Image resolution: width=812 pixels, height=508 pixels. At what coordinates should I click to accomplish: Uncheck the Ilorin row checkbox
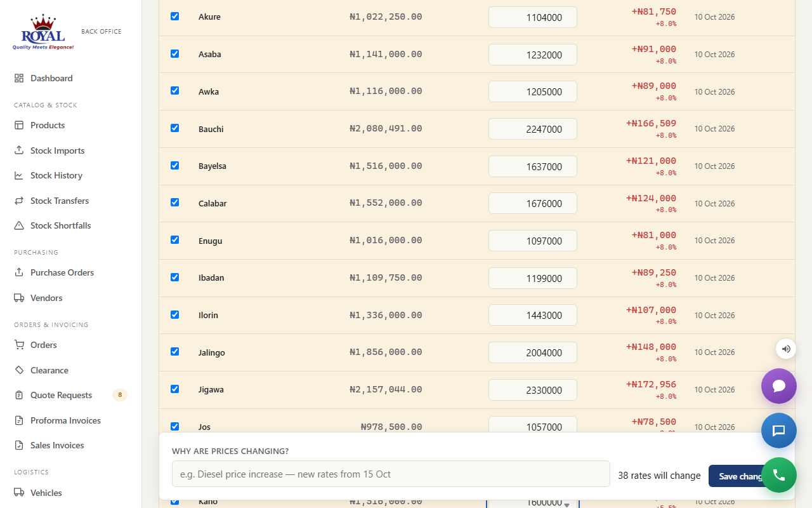(x=174, y=314)
